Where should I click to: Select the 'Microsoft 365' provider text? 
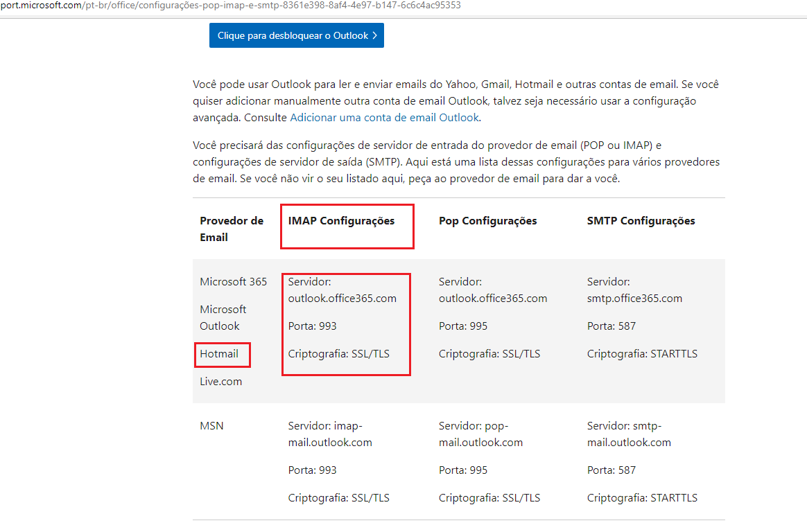click(233, 282)
